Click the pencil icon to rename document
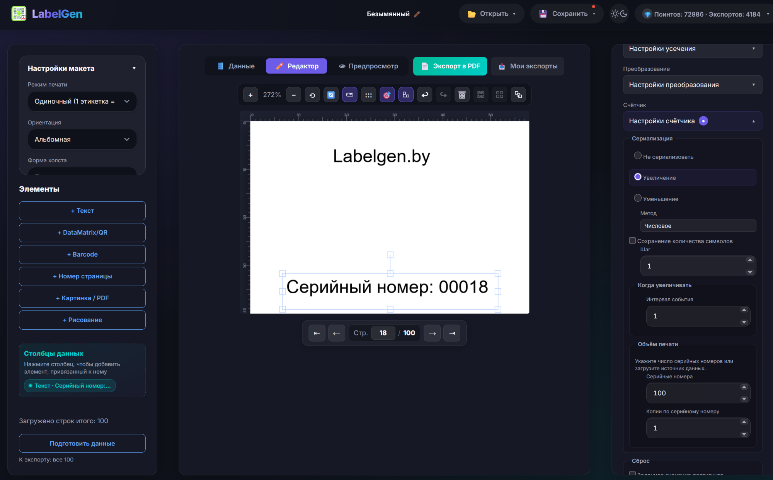Image resolution: width=773 pixels, height=480 pixels. pos(417,14)
